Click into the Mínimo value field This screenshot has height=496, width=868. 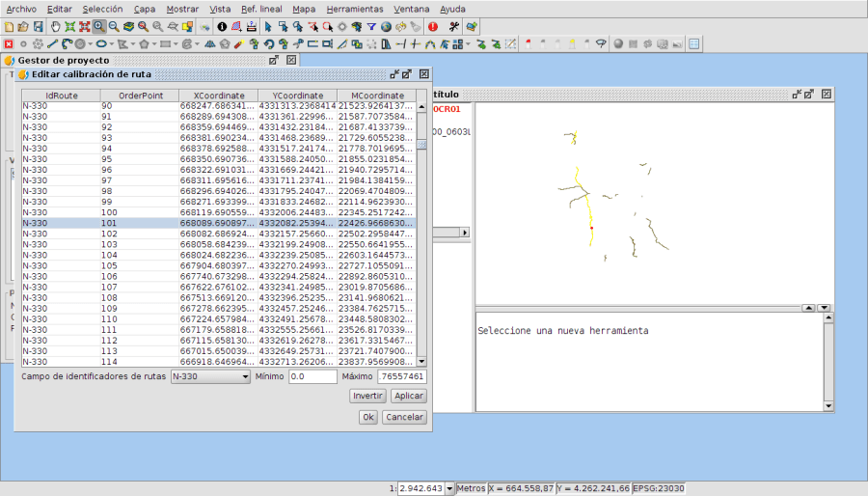point(312,376)
